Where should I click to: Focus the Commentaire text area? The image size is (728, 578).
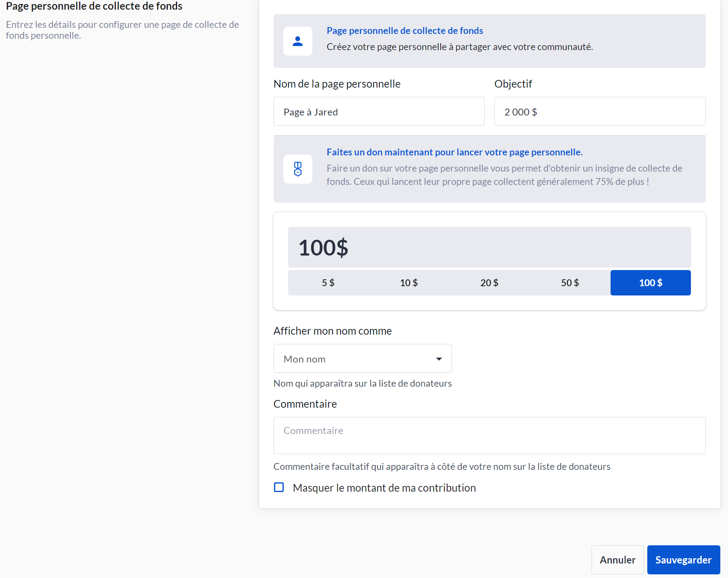point(489,436)
